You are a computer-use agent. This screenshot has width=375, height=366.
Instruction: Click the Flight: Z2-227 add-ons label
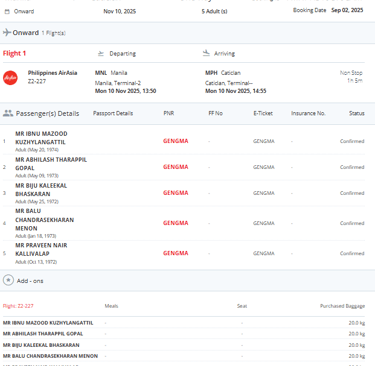click(x=18, y=306)
